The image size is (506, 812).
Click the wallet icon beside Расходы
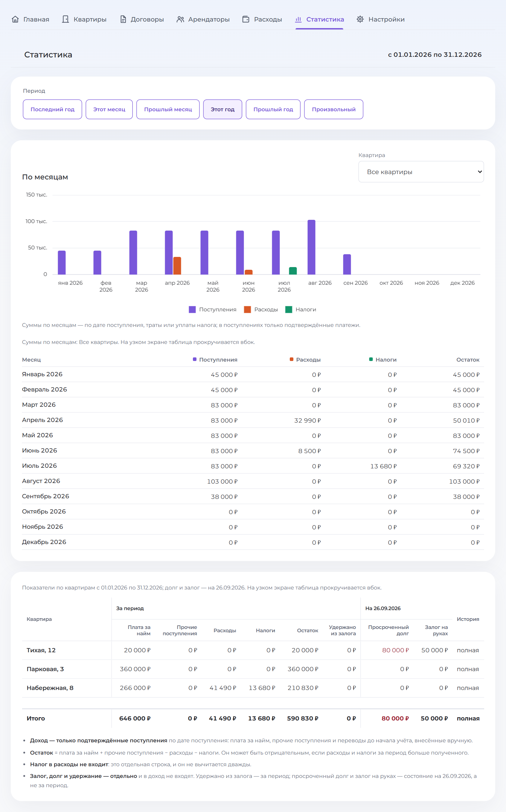[246, 19]
